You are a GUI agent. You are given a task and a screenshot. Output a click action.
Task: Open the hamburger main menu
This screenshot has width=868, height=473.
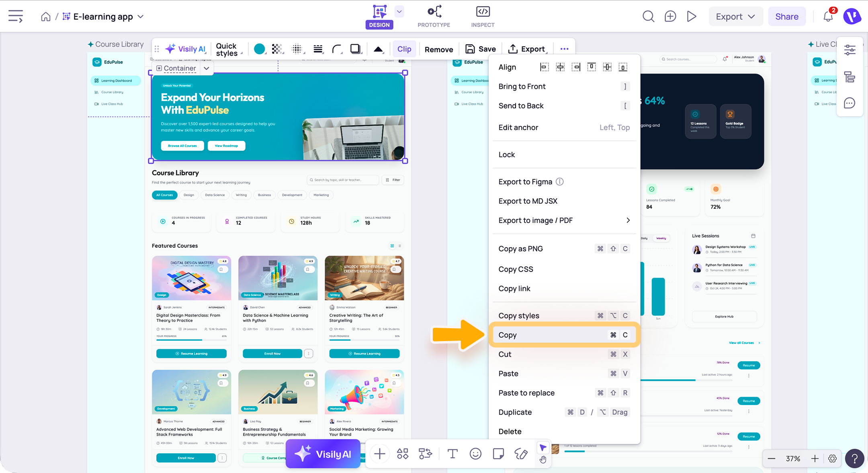pos(16,16)
